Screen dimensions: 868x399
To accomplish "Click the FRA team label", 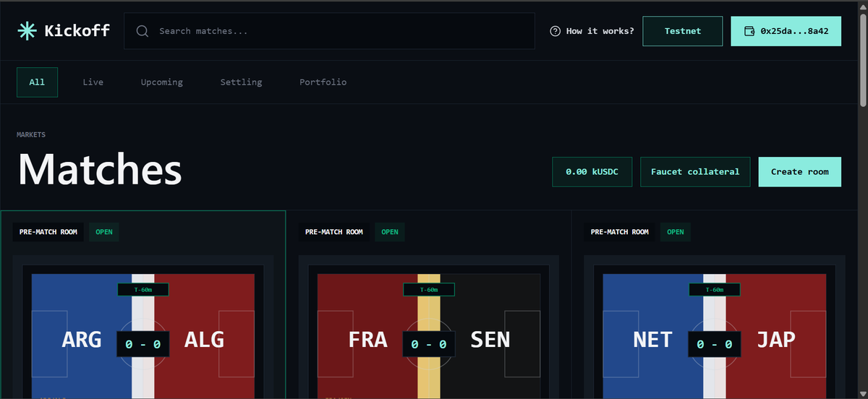I will (367, 340).
